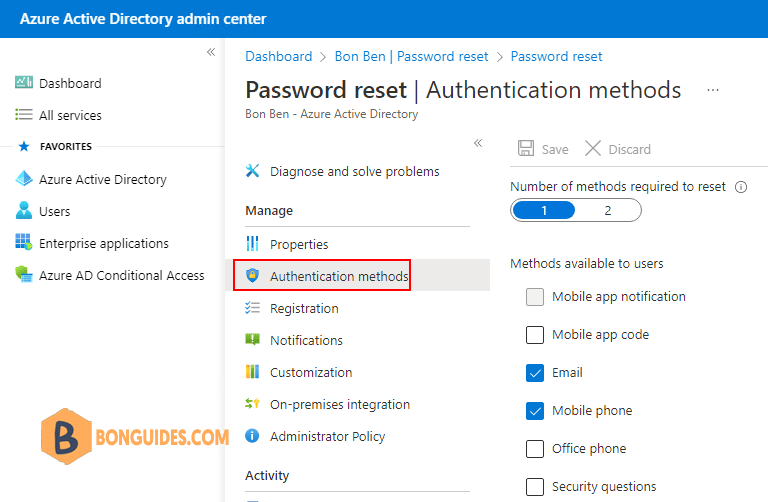The image size is (768, 502).
Task: Click the Notifications green flag icon
Action: (x=252, y=339)
